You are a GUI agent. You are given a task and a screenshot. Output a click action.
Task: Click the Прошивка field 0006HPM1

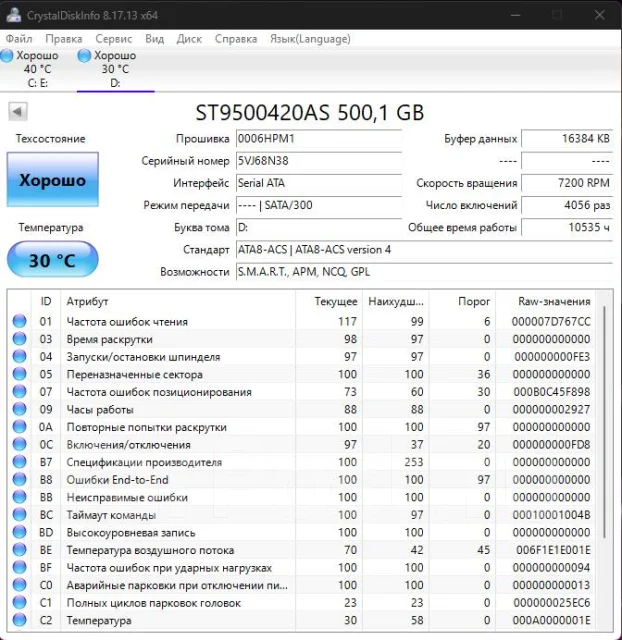pos(319,139)
